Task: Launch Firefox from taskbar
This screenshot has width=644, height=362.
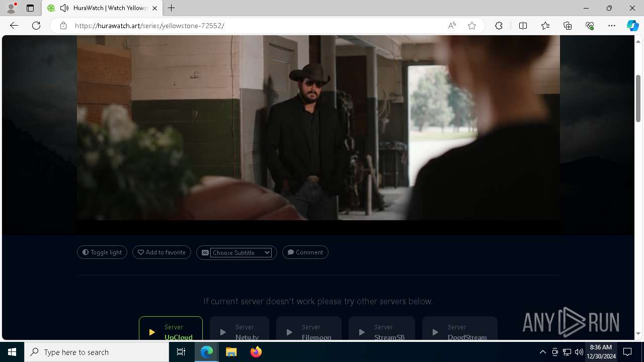Action: pos(256,352)
